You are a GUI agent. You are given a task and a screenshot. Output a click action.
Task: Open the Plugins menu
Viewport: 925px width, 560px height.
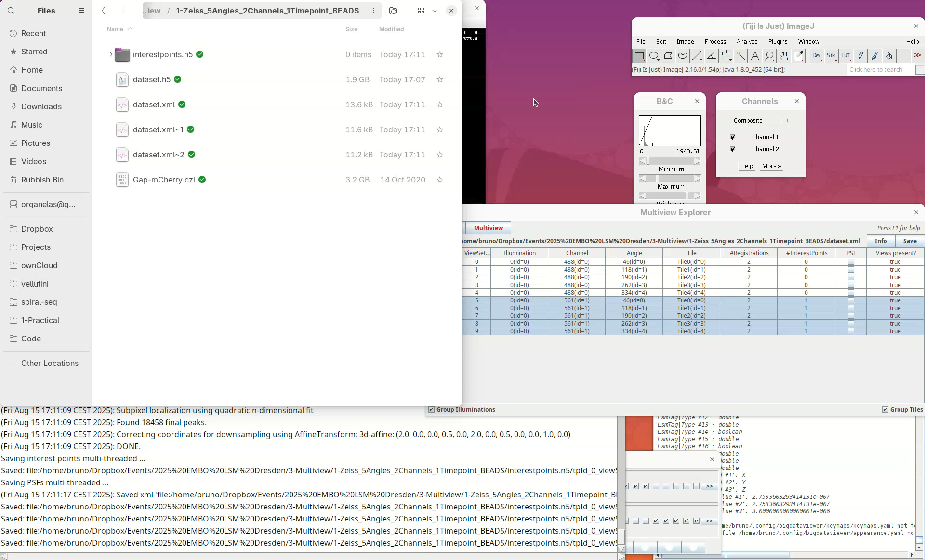[778, 42]
